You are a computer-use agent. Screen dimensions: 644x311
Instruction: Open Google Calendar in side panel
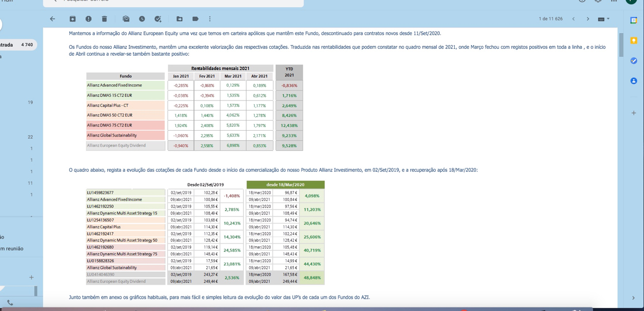pyautogui.click(x=633, y=20)
